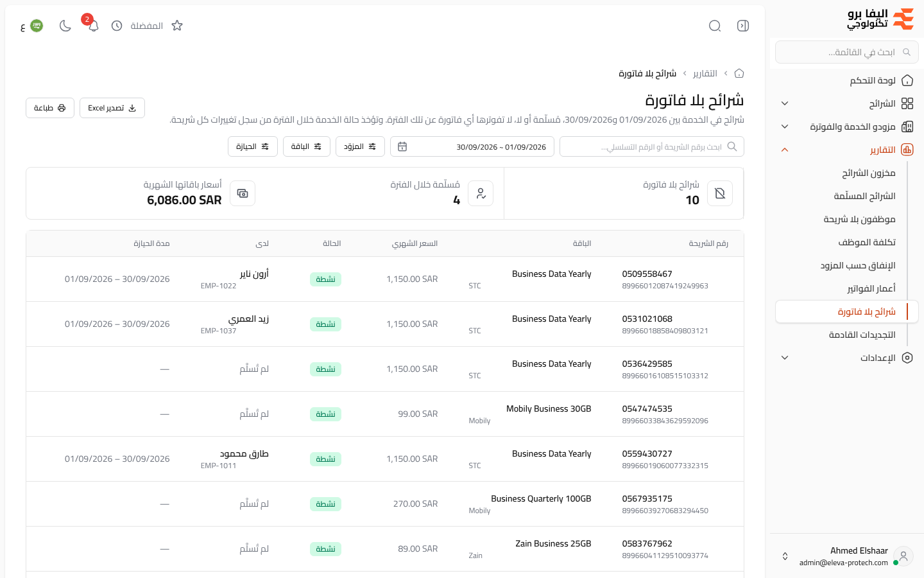Open the global search magnifier icon
The height and width of the screenshot is (578, 924).
(x=715, y=26)
